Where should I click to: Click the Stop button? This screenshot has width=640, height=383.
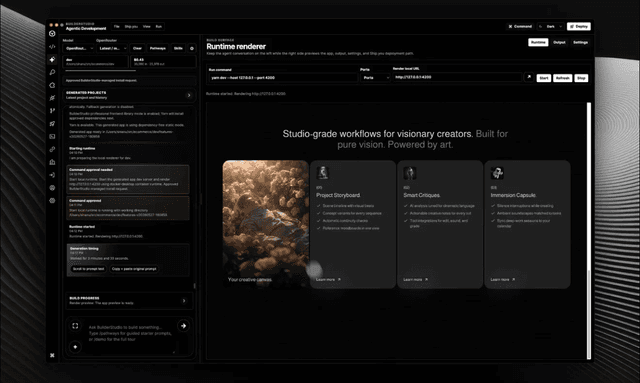(581, 78)
